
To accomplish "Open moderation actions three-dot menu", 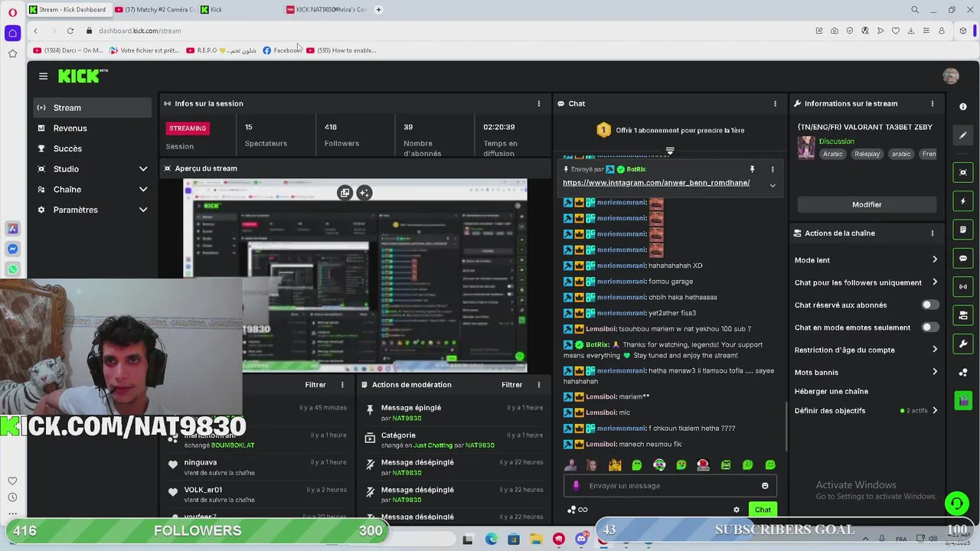I will [x=538, y=385].
